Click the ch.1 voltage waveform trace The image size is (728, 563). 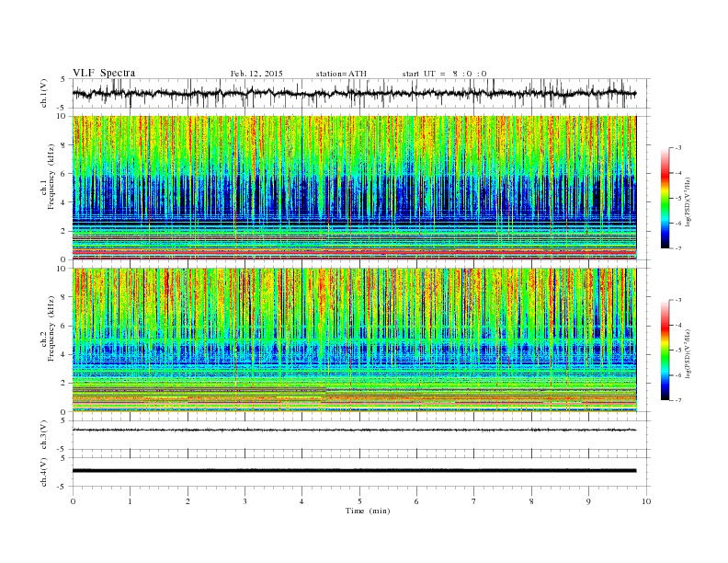tap(354, 93)
